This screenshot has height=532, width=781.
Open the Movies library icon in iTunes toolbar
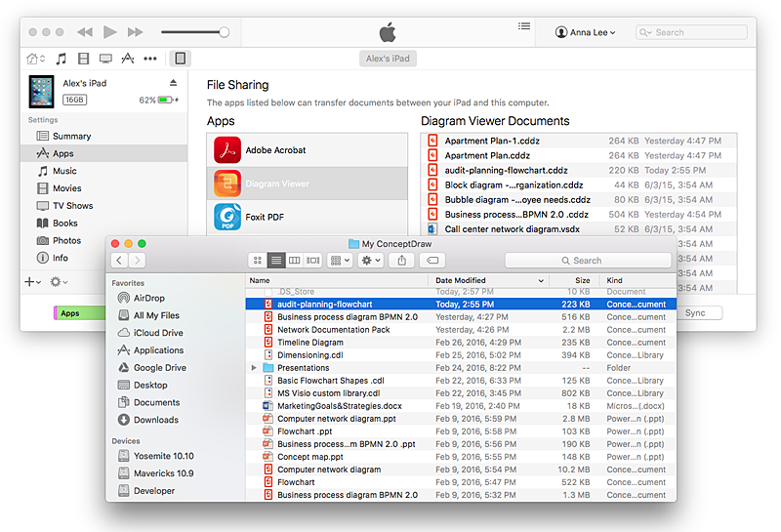pos(83,59)
